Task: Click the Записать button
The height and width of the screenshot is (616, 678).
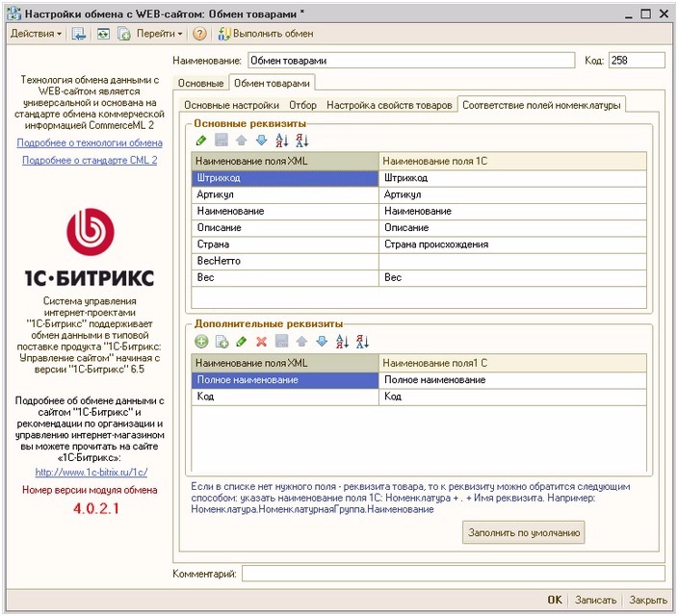Action: (595, 600)
